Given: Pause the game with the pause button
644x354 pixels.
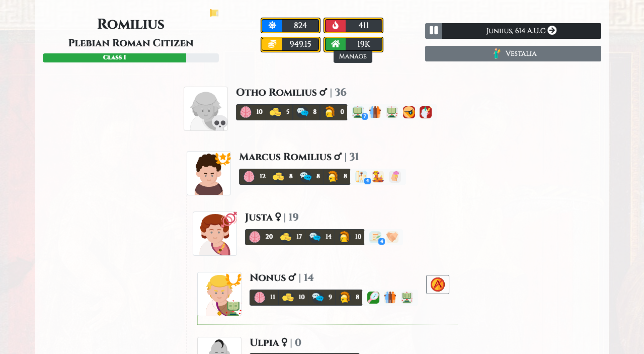Looking at the screenshot, I should [x=433, y=31].
